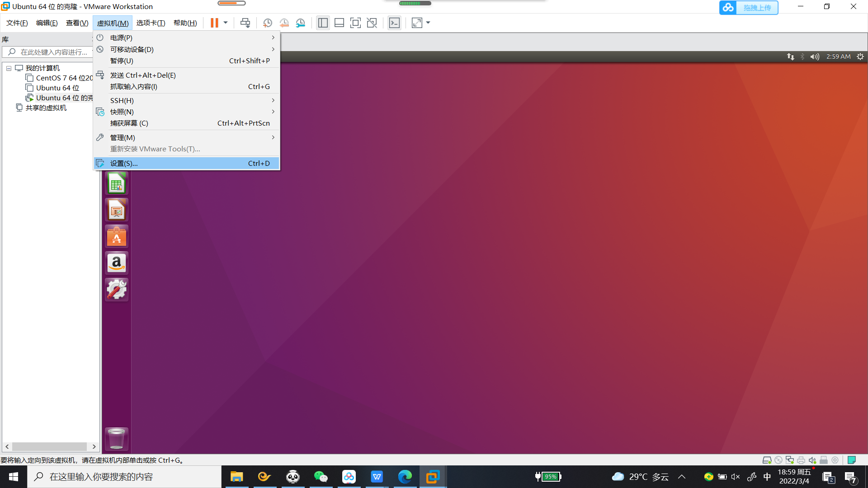Click the sound adapter icon in the status bar
868x488 pixels.
point(812,460)
